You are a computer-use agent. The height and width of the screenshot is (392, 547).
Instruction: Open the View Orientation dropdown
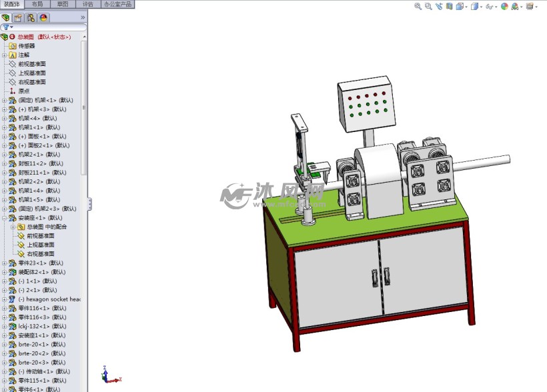[460, 6]
